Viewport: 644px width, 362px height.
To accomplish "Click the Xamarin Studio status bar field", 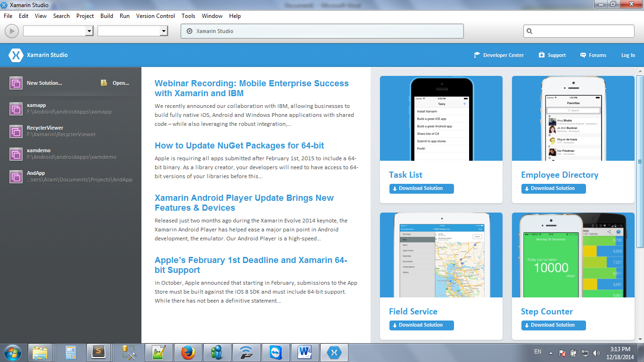I will [322, 31].
